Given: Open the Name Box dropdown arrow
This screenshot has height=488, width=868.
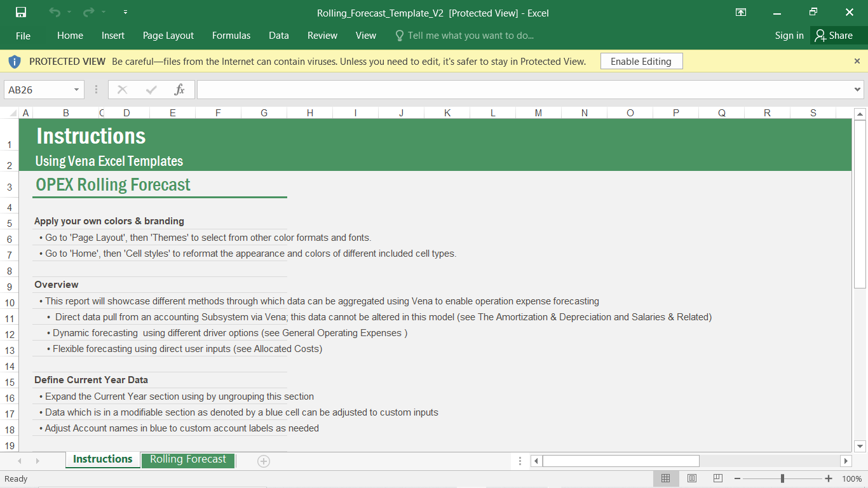Looking at the screenshot, I should point(77,90).
